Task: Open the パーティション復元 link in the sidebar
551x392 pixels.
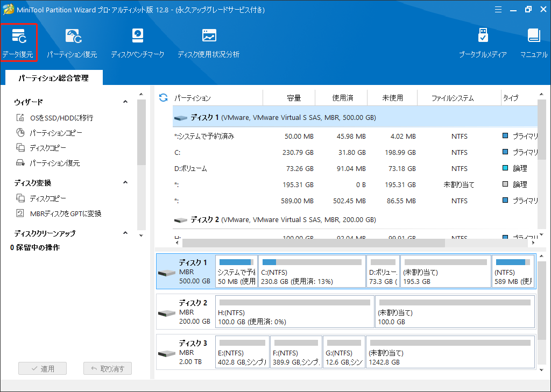Action: coord(55,163)
